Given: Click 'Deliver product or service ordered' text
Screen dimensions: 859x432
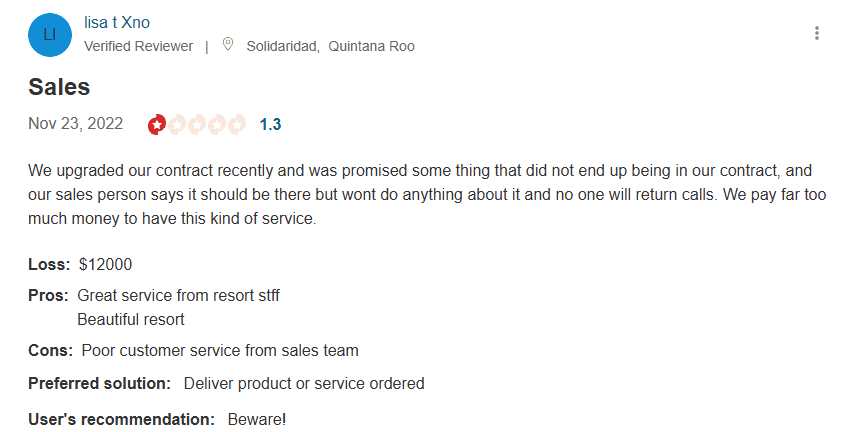Looking at the screenshot, I should [304, 383].
